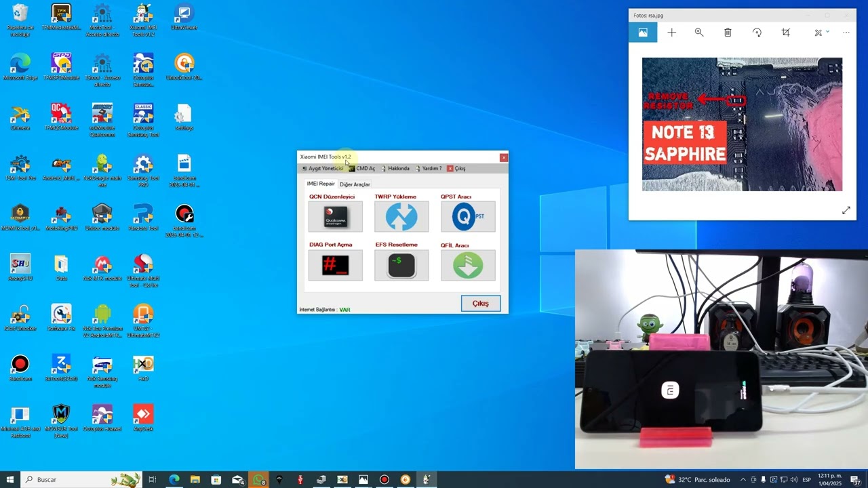Open the settings file on desktop
The height and width of the screenshot is (488, 868).
(184, 117)
